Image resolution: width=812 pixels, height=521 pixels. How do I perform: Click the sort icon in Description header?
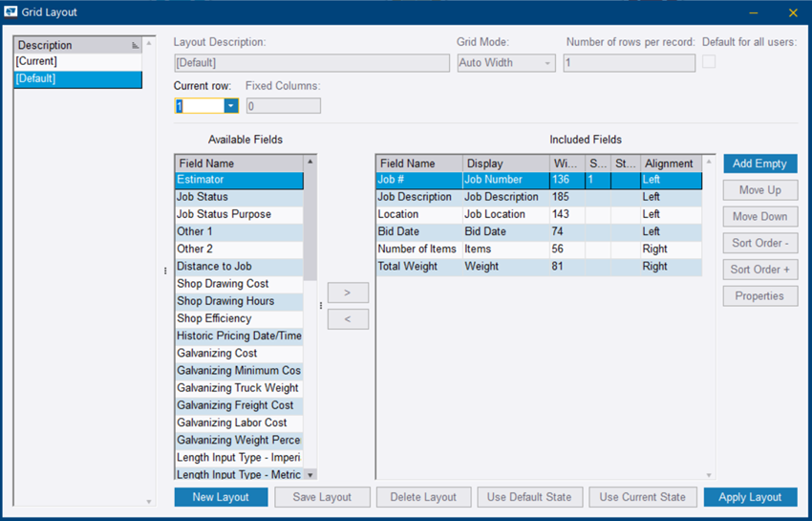coord(136,46)
